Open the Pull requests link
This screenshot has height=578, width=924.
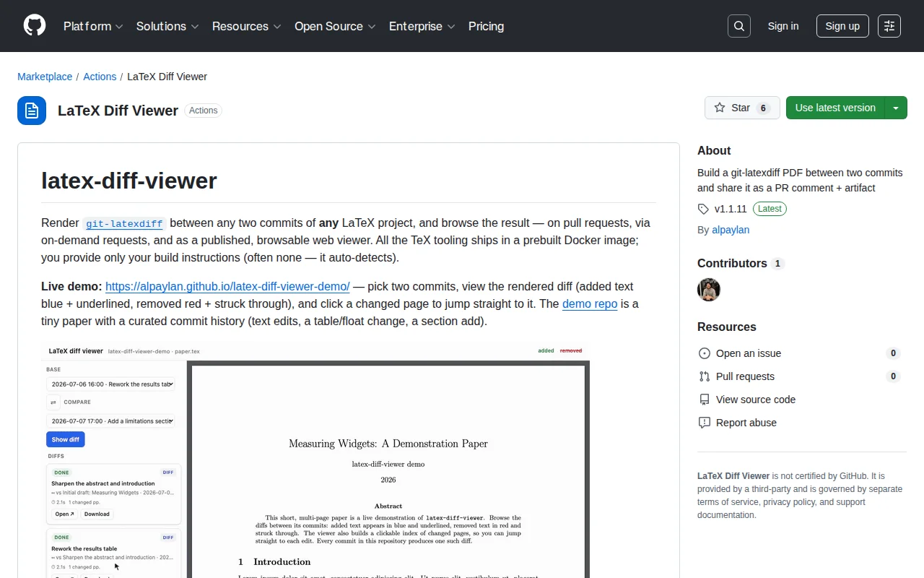[745, 376]
